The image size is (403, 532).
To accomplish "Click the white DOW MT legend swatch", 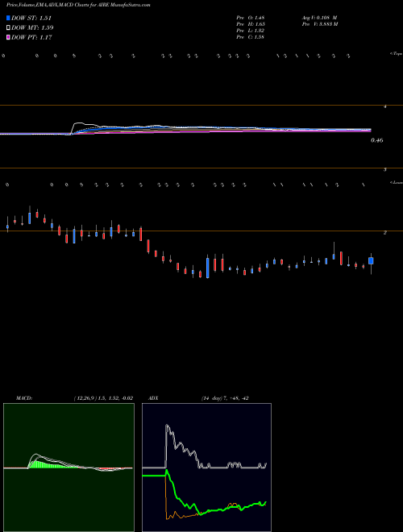I will 9,28.
